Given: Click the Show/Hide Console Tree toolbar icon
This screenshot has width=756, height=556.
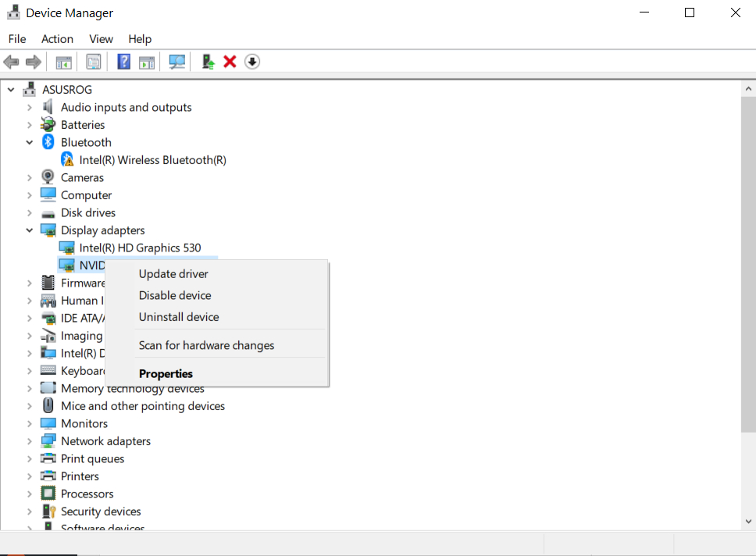Looking at the screenshot, I should pos(63,62).
